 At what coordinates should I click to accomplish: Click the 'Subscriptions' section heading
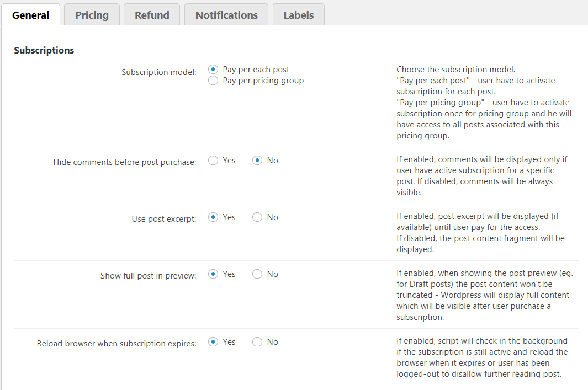(x=44, y=50)
